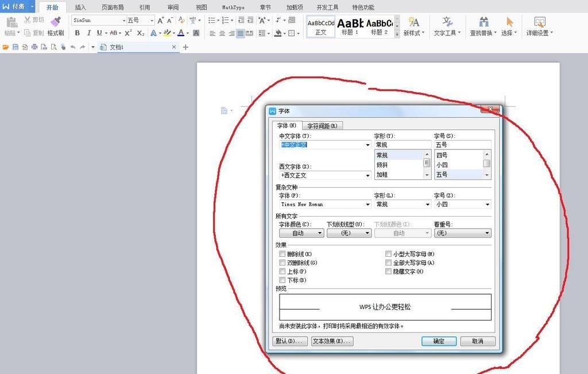This screenshot has width=588, height=374.
Task: Open the SimSun font name dropdown in ribbon
Action: (x=124, y=20)
